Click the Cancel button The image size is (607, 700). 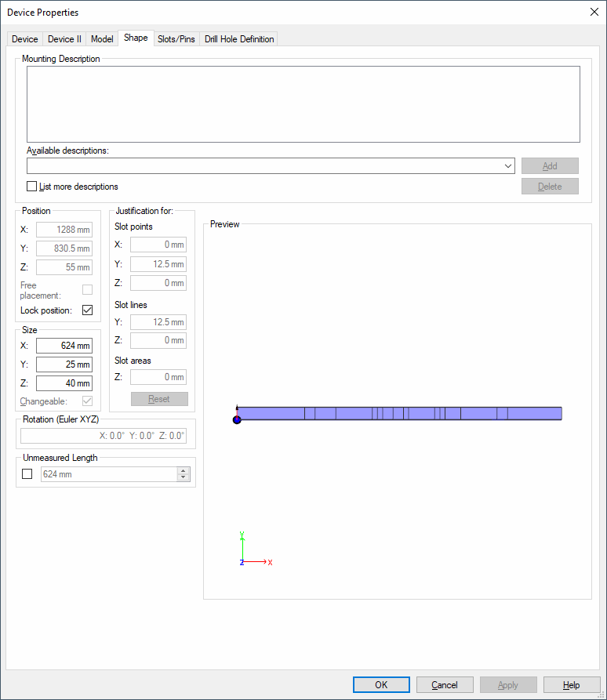tap(445, 684)
